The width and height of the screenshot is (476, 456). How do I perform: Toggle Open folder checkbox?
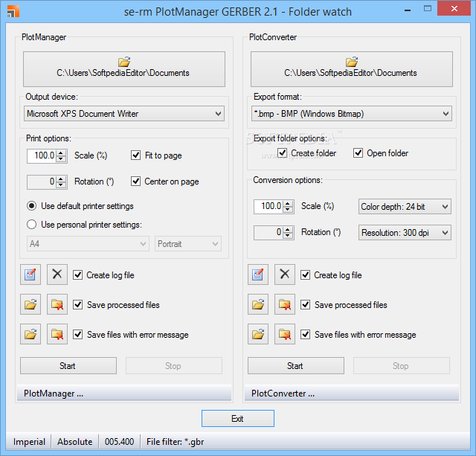pos(358,152)
